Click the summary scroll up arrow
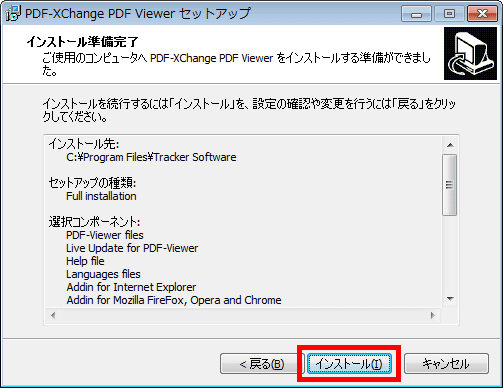This screenshot has height=388, width=503. point(450,145)
